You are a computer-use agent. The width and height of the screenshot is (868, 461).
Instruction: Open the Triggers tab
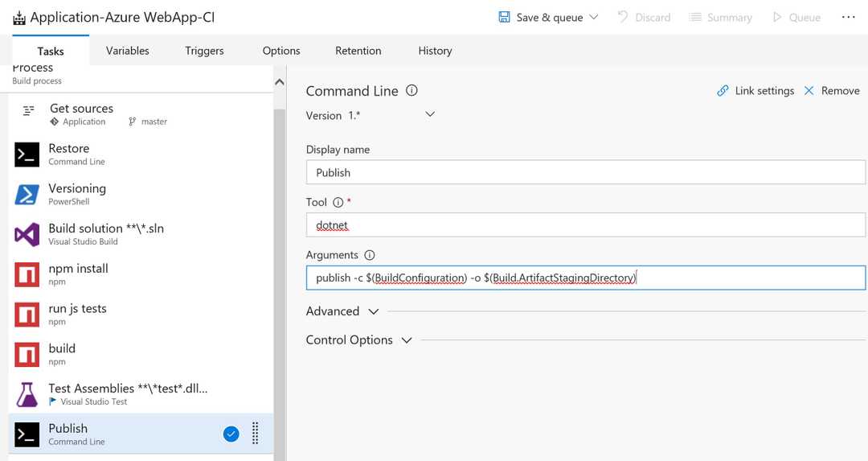(204, 51)
